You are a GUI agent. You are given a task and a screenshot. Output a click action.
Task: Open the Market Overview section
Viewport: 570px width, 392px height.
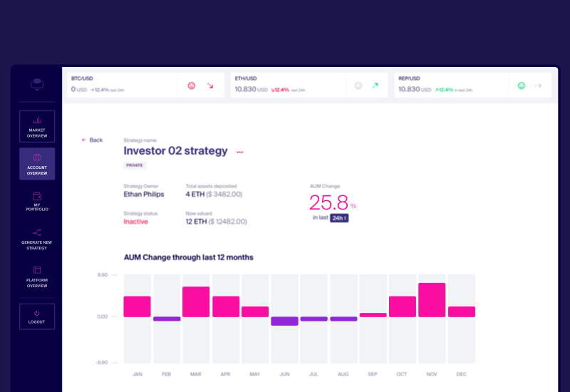pyautogui.click(x=37, y=126)
